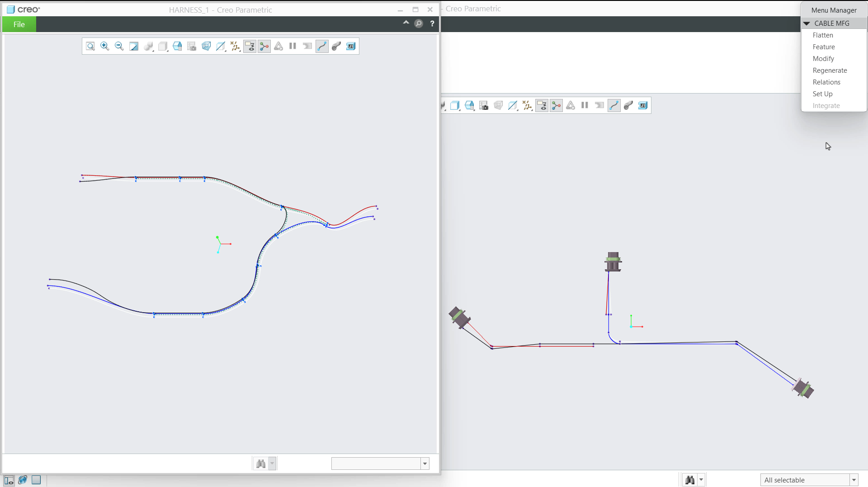
Task: Open Saved Orientations in the HARNESS_1 toolbar
Action: pos(177,46)
